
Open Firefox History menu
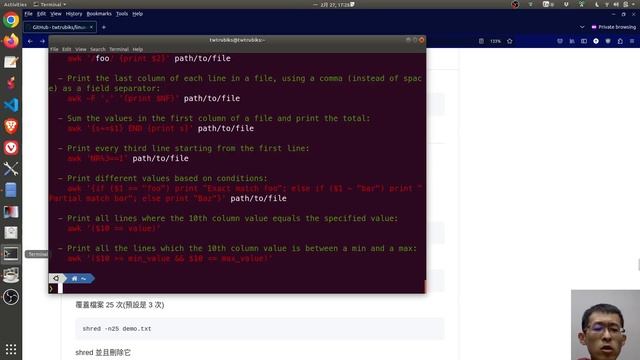pyautogui.click(x=74, y=14)
